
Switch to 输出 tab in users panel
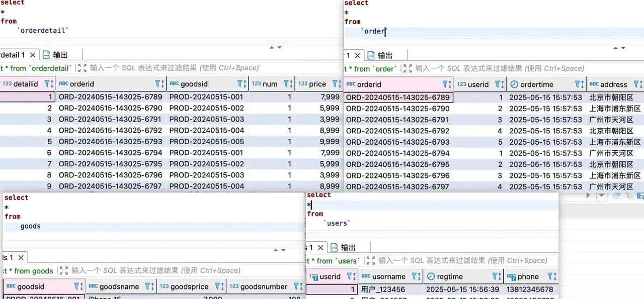point(343,247)
